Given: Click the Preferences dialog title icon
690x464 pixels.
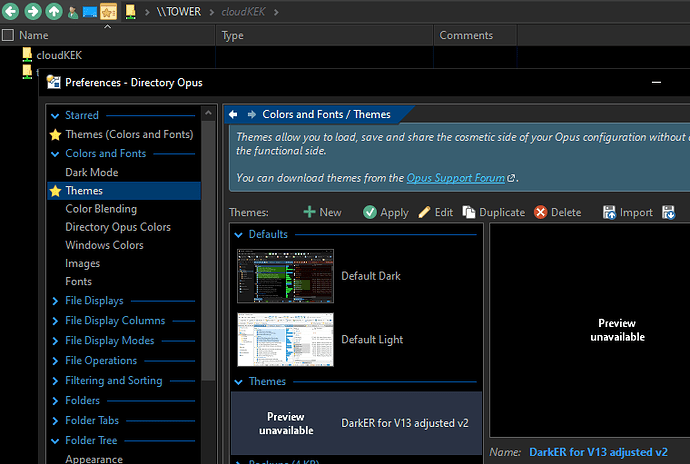Looking at the screenshot, I should [54, 82].
